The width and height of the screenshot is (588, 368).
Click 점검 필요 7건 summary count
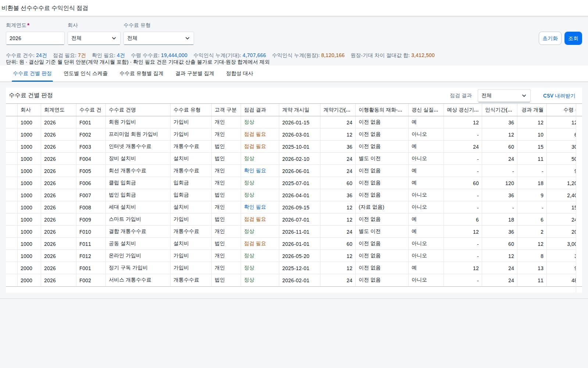tap(69, 55)
